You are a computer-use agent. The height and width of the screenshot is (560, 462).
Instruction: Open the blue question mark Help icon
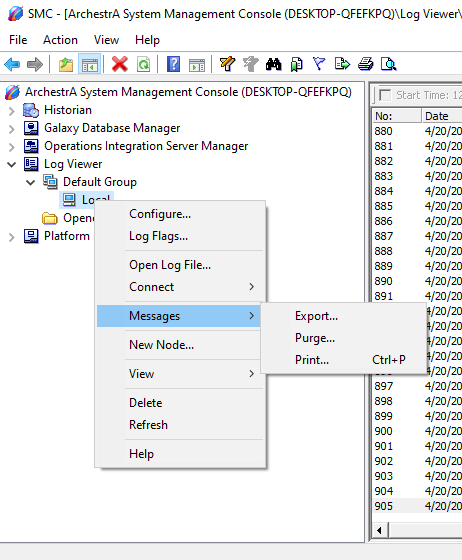point(174,65)
